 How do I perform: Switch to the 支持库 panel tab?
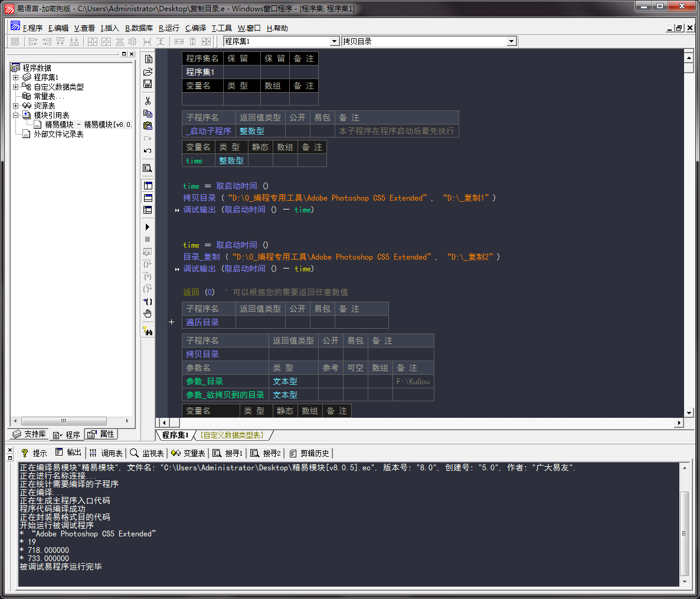coord(28,434)
